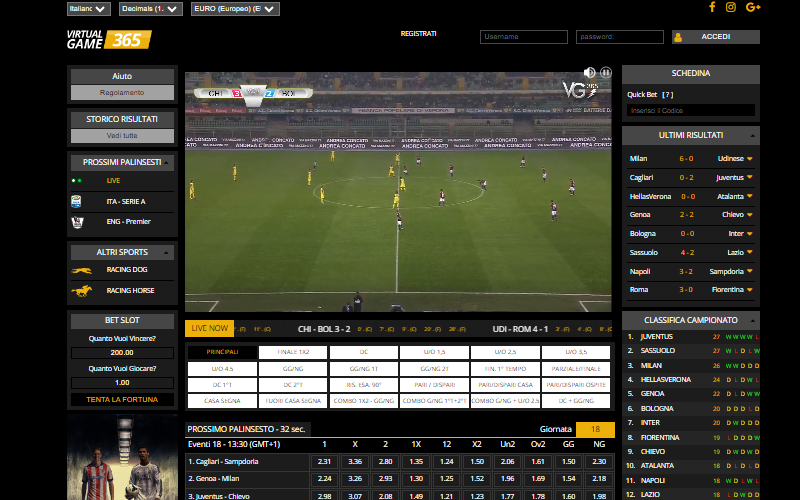800x500 pixels.
Task: Focus the Username input field
Action: (x=523, y=37)
